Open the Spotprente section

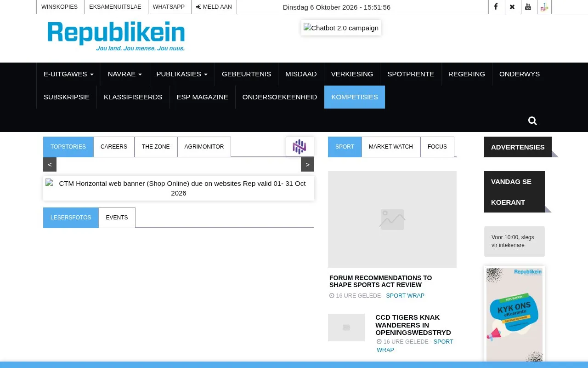tap(411, 74)
